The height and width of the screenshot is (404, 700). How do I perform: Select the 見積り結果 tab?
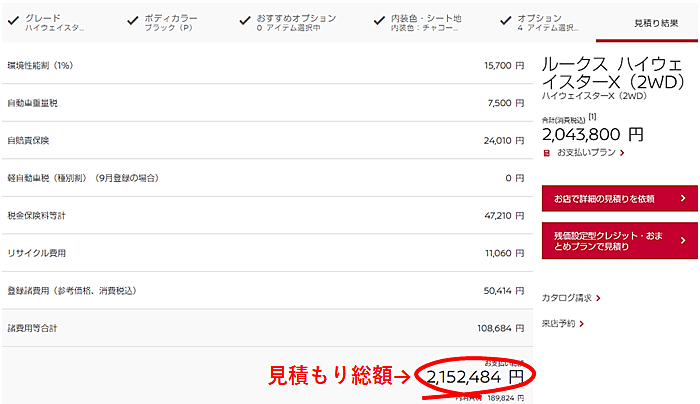[x=655, y=22]
